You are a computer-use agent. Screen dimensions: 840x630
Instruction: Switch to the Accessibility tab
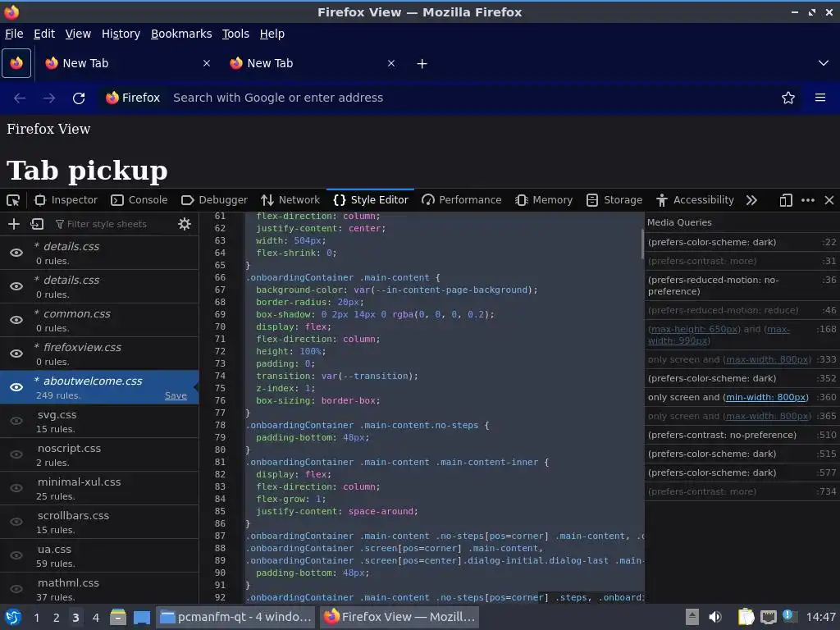[695, 200]
